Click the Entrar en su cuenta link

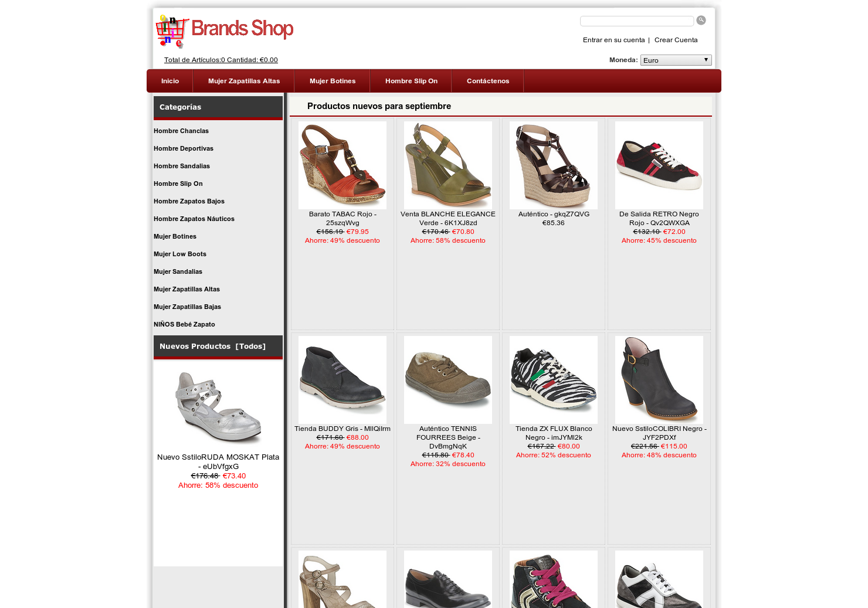coord(613,40)
